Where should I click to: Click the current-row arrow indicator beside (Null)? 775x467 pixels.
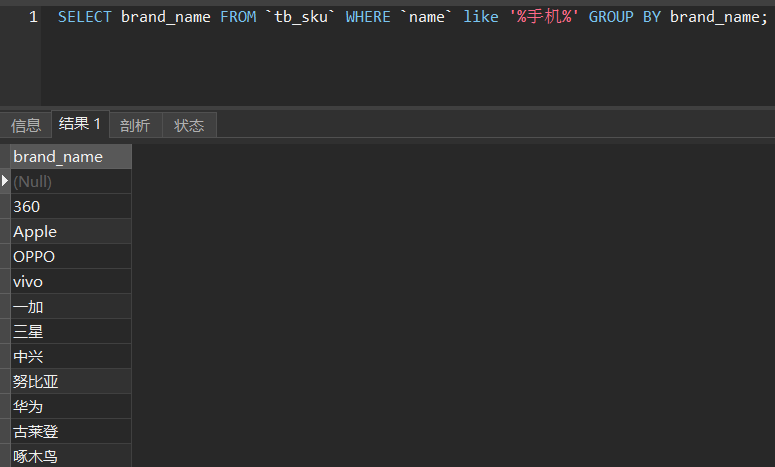coord(5,180)
